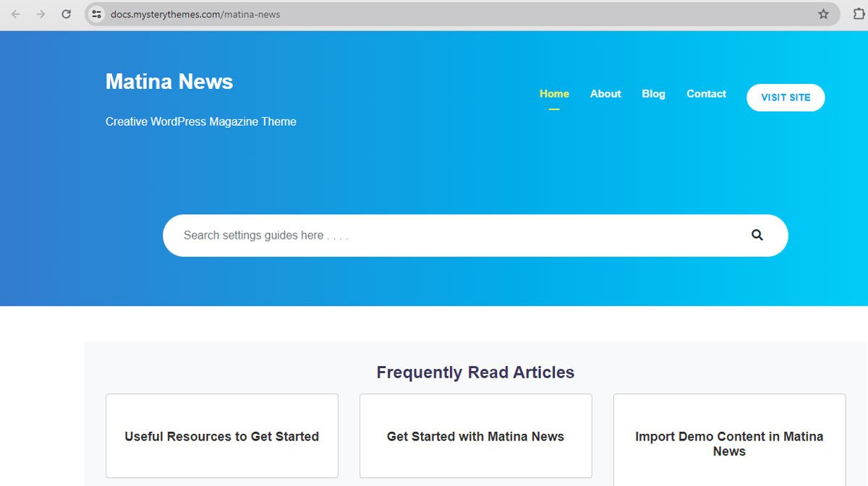Go to the Home menu item
This screenshot has width=868, height=486.
tap(554, 94)
